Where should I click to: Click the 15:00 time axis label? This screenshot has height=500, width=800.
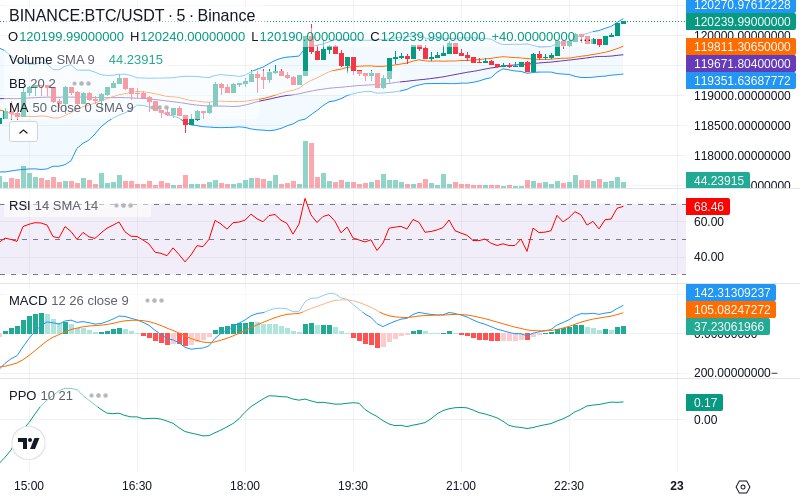[29, 486]
